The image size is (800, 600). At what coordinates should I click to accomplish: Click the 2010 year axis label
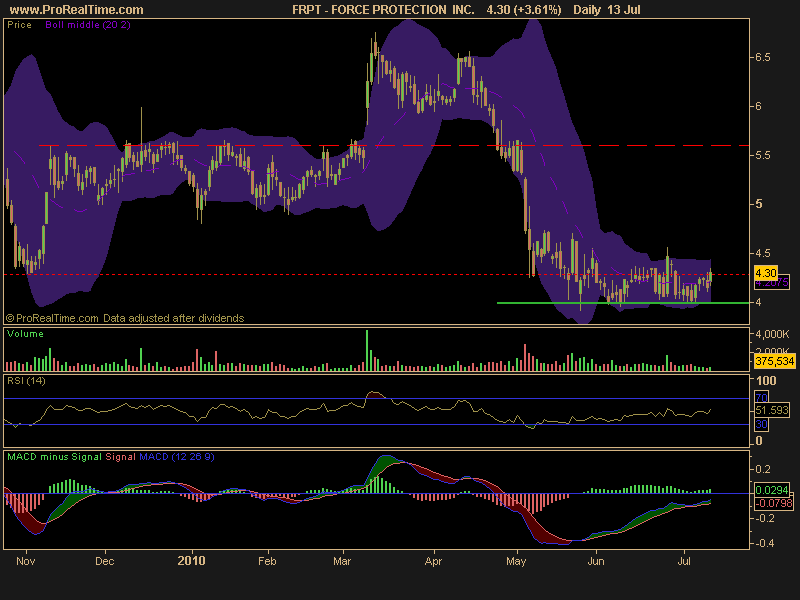click(x=191, y=561)
